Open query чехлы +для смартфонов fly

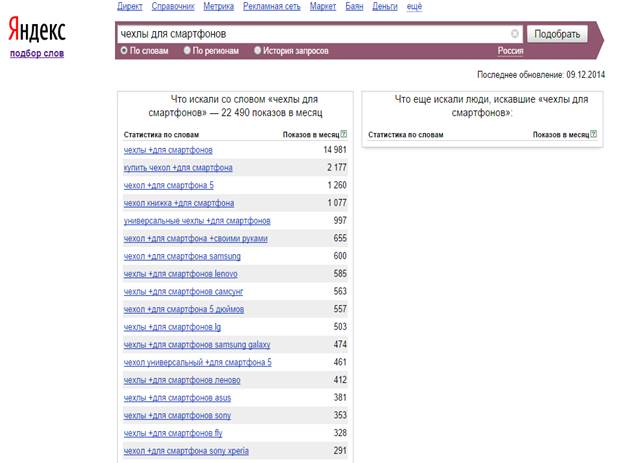coord(173,433)
